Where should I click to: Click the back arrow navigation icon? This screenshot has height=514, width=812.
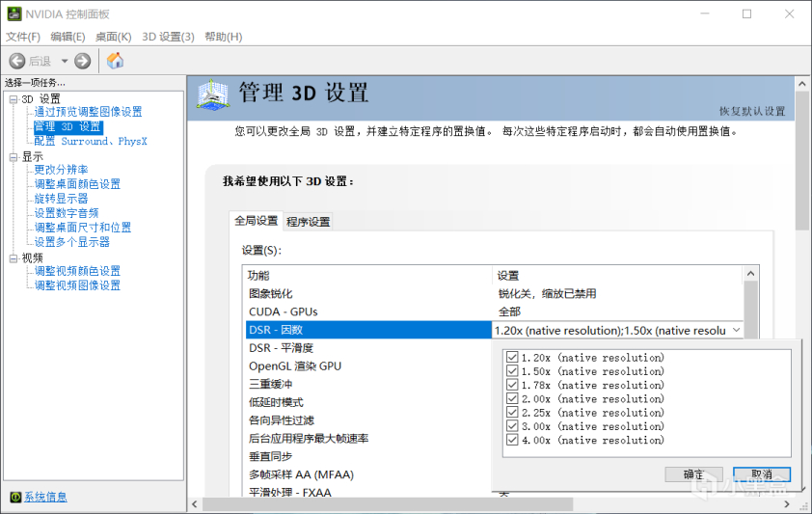point(17,61)
